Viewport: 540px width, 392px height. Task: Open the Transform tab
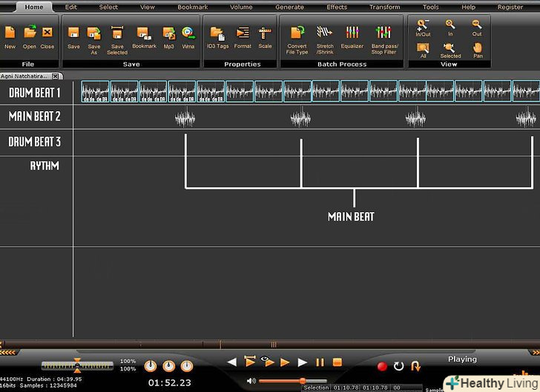click(x=384, y=7)
